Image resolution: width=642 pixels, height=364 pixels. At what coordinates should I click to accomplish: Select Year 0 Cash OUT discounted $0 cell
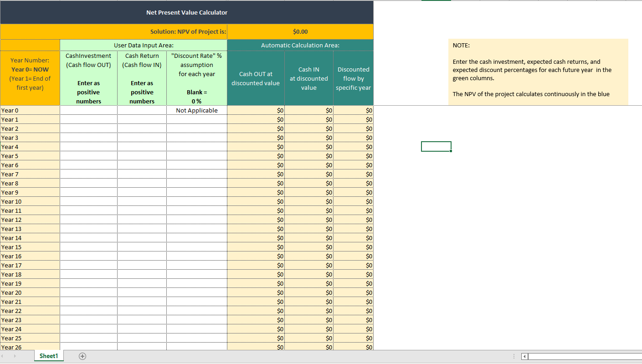pos(256,110)
